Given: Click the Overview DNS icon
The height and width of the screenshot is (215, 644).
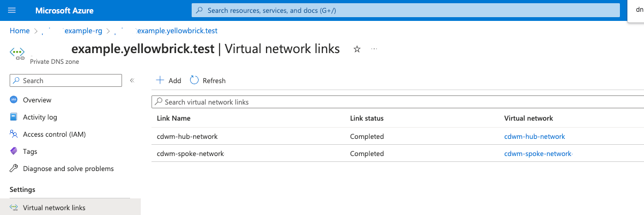Looking at the screenshot, I should [x=14, y=100].
